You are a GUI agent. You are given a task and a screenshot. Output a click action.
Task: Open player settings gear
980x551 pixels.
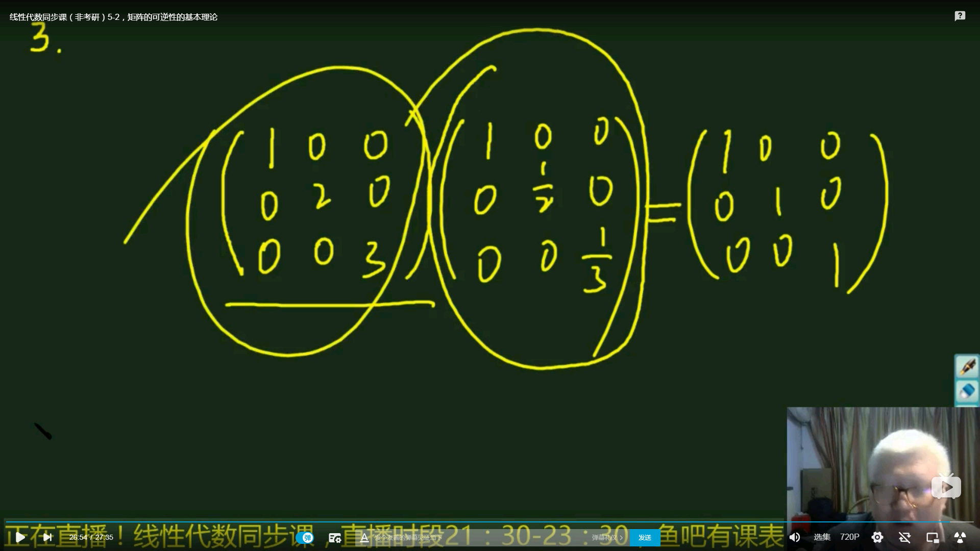point(877,537)
